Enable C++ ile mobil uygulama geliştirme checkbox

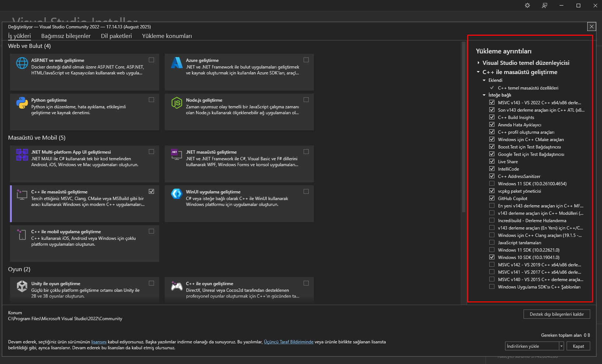pyautogui.click(x=151, y=231)
